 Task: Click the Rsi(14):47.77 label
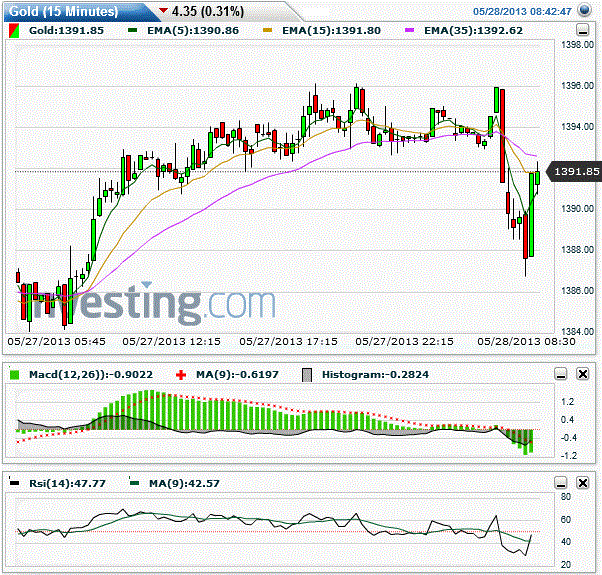(x=68, y=483)
